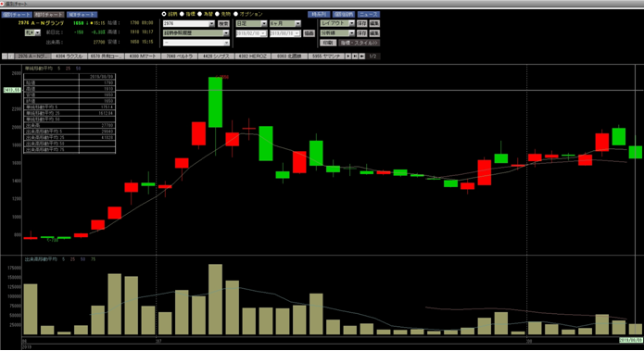
Task: Click the tall green peak candlestick labeled 2556
Action: 215,102
